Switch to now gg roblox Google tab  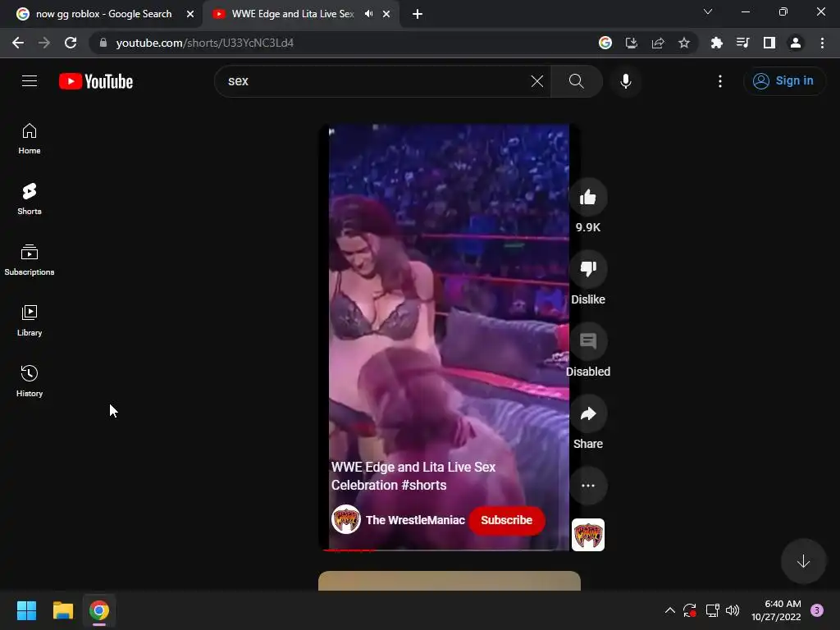click(103, 14)
